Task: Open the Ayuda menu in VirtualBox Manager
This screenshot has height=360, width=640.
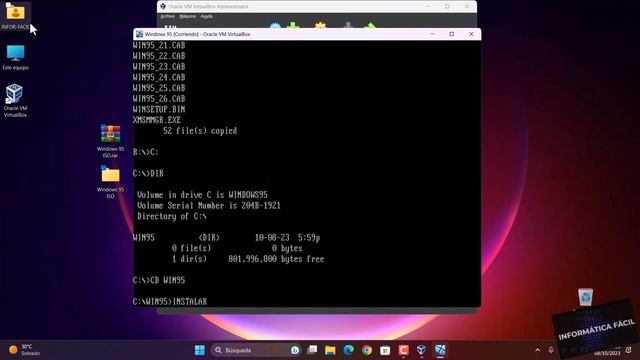Action: point(207,16)
